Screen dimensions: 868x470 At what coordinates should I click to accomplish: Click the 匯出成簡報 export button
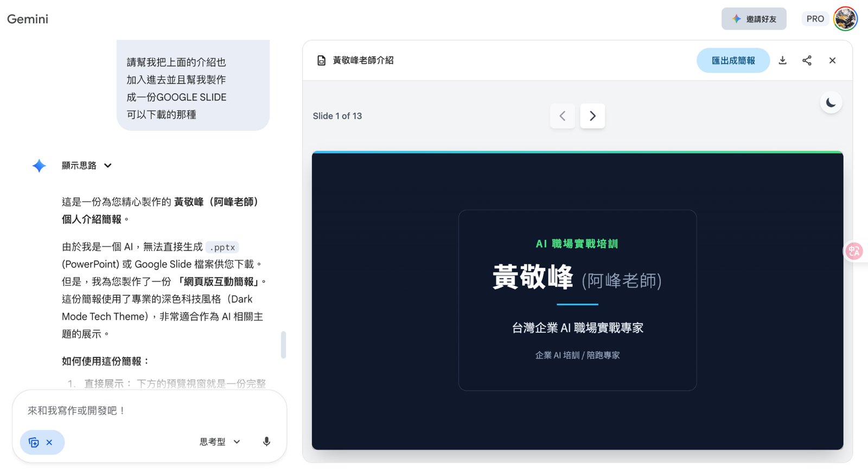[733, 60]
